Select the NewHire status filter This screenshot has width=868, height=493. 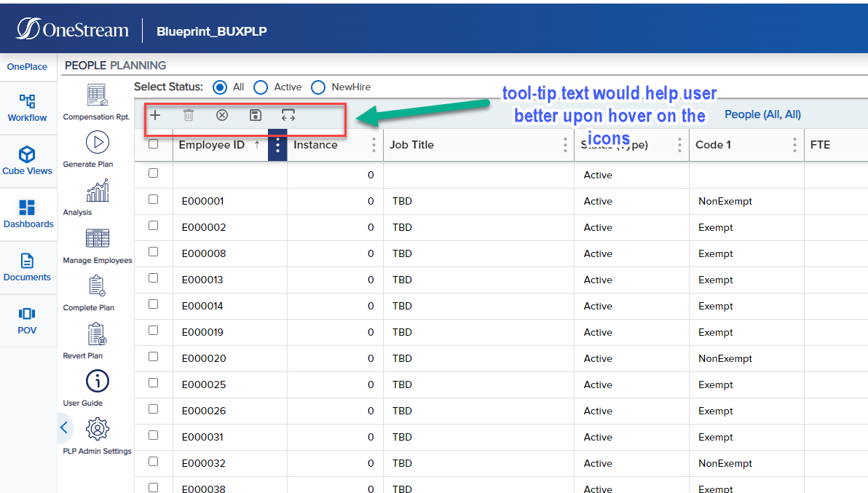(318, 87)
